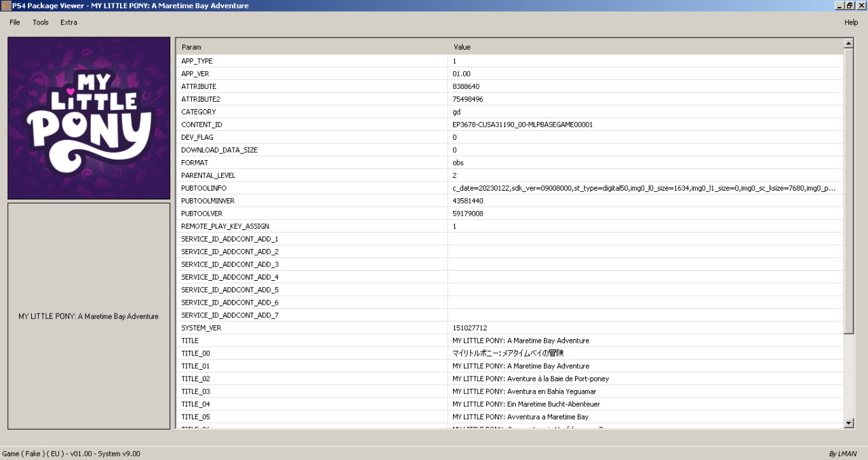The width and height of the screenshot is (868, 460).
Task: Select the PUBTOOLMINVER parameter cell
Action: tap(312, 201)
